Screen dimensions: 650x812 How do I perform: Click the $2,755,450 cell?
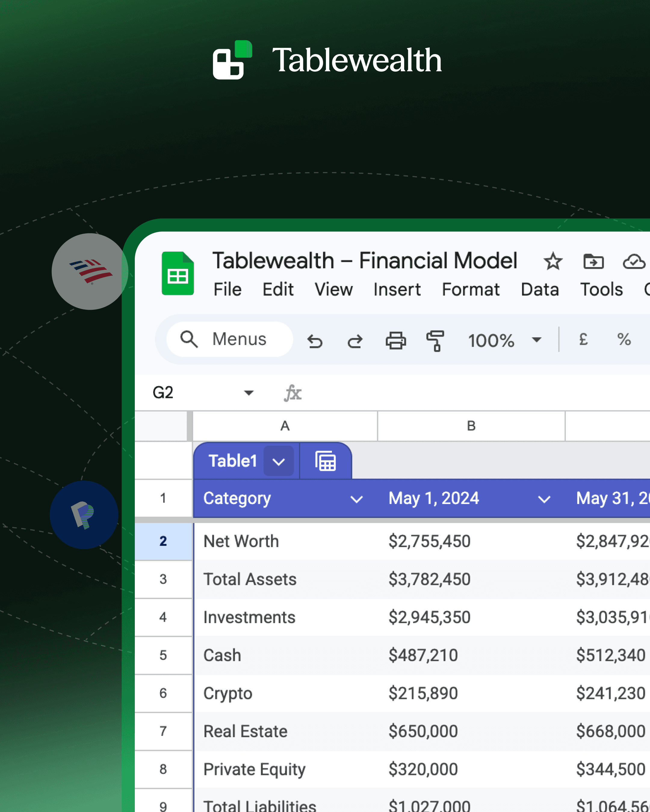coord(471,541)
